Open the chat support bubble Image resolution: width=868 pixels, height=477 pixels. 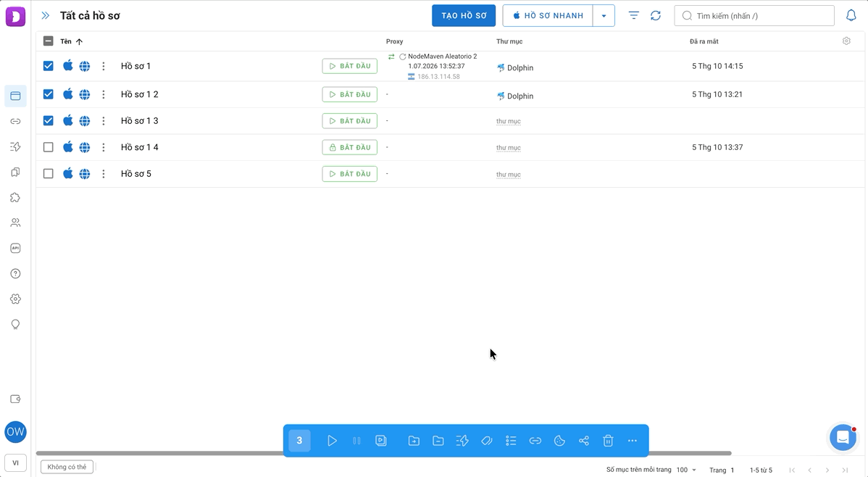pos(843,438)
